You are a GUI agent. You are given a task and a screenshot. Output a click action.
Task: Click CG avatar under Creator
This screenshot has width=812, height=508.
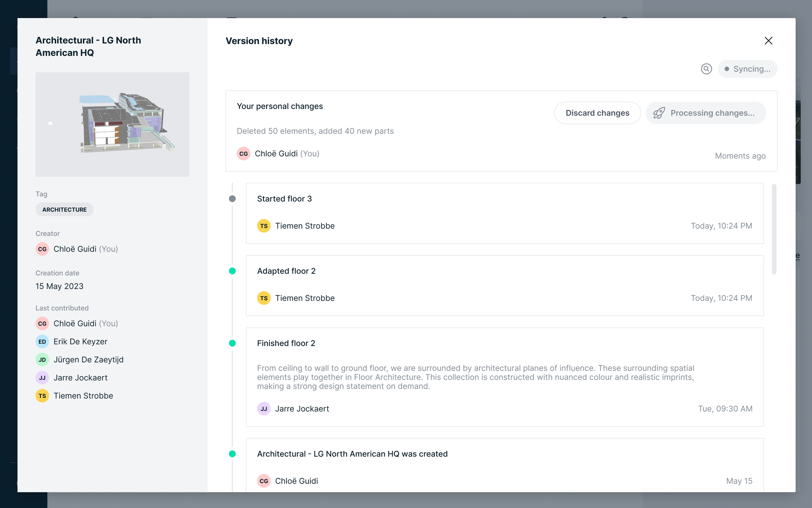(x=42, y=249)
